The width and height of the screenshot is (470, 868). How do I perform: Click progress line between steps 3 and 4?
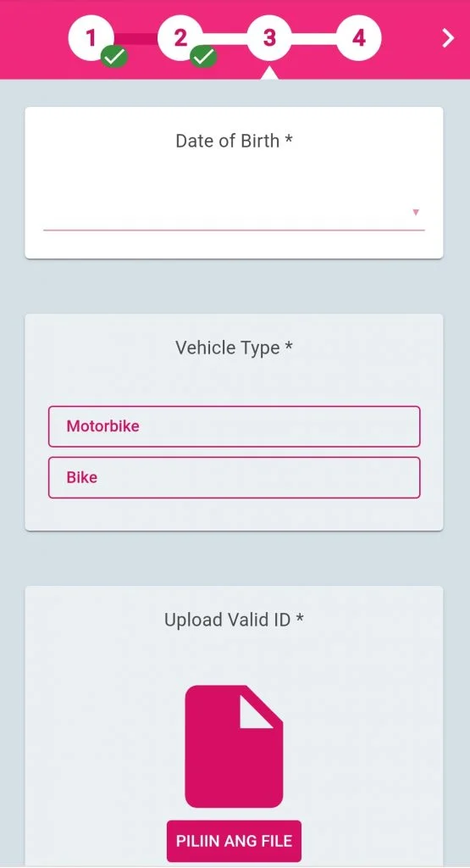314,39
